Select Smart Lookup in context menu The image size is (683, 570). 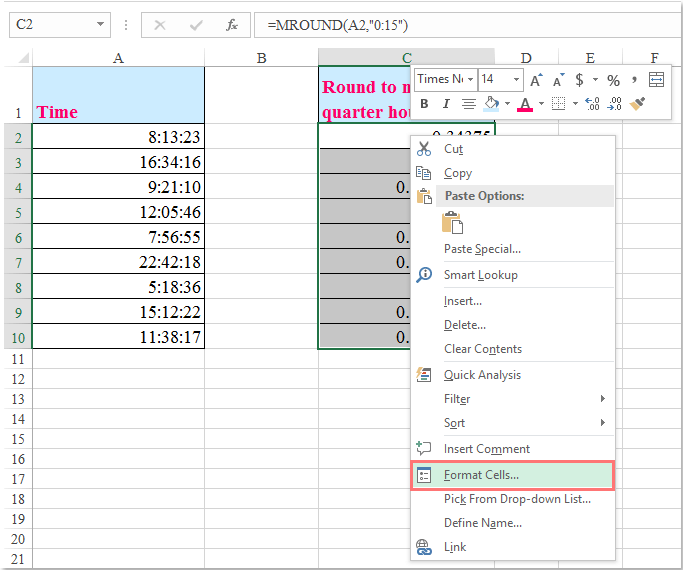513,275
